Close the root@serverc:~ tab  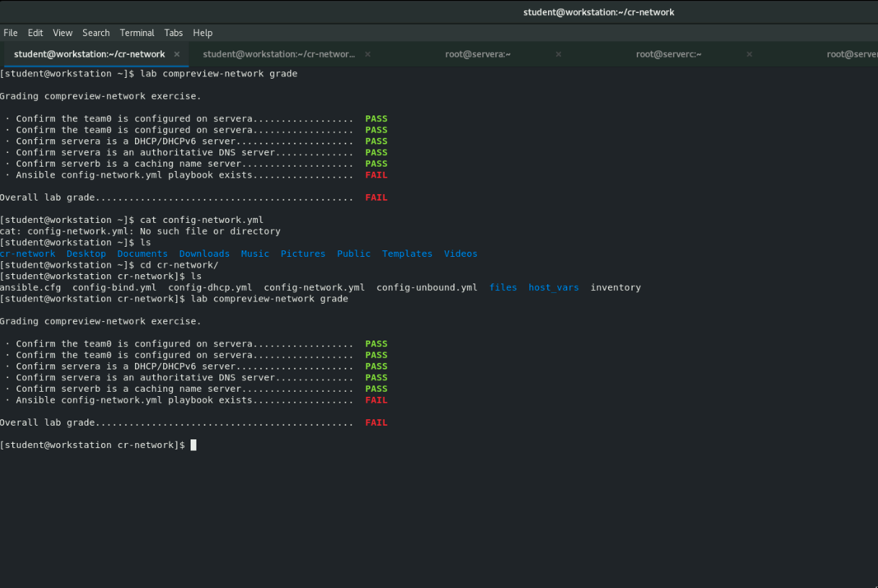(x=749, y=54)
